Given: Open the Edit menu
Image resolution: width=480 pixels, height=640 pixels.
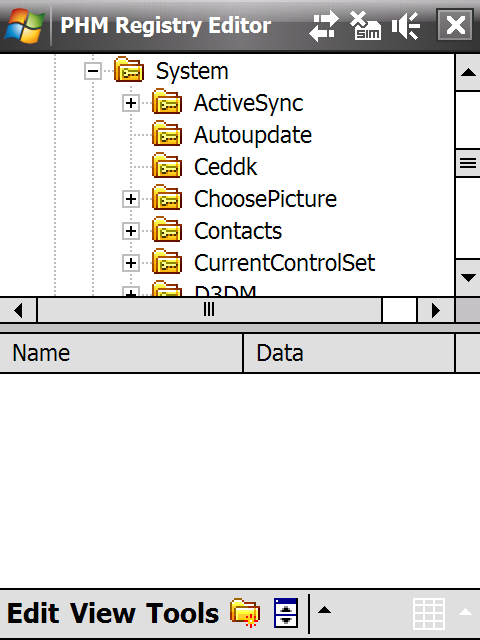Looking at the screenshot, I should pos(33,613).
